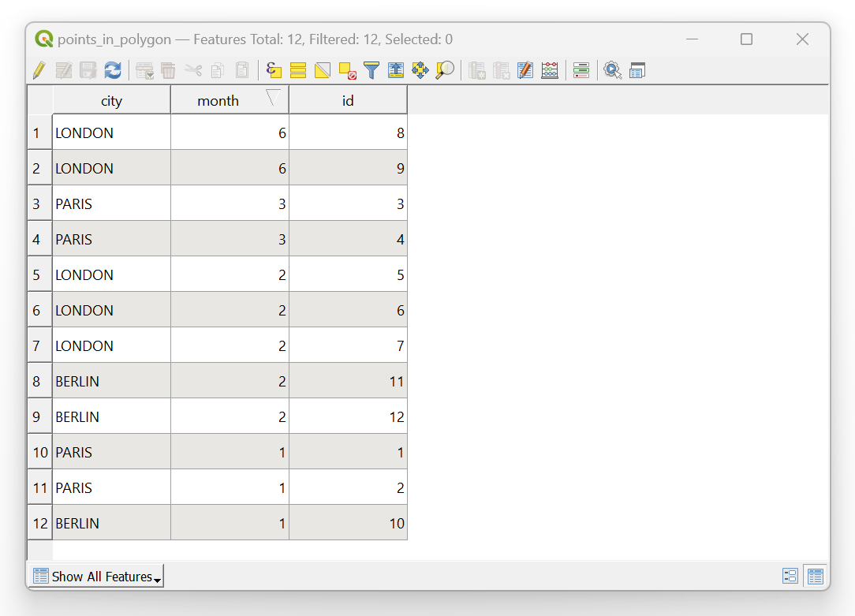
Task: Copy selected rows to clipboard
Action: click(217, 70)
